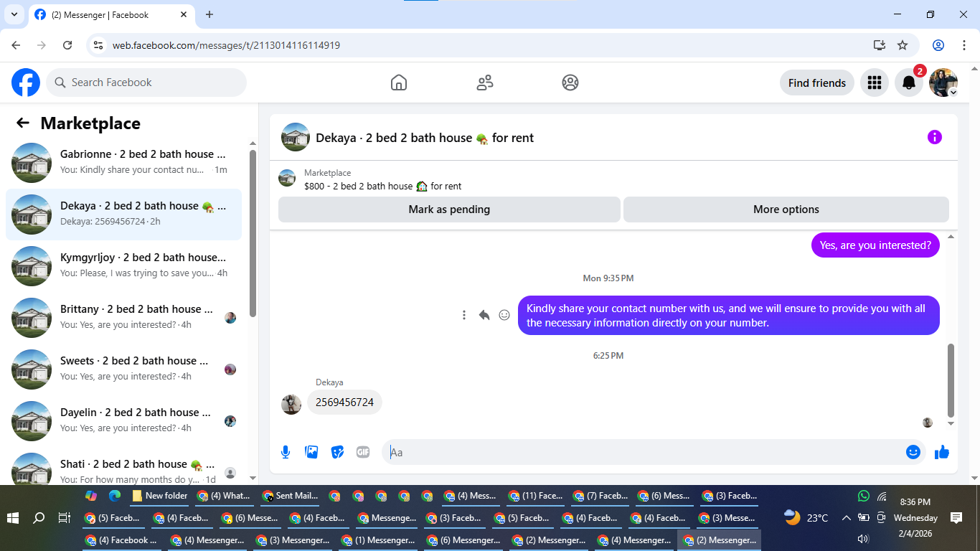Open Chrome profile icon
The width and height of the screenshot is (980, 551).
click(938, 45)
